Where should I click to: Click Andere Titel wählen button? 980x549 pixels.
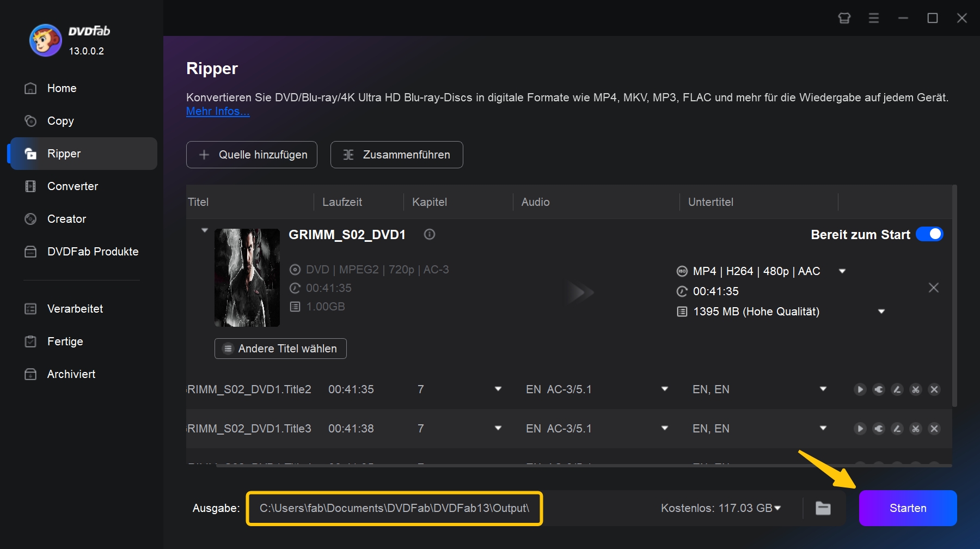coord(280,349)
